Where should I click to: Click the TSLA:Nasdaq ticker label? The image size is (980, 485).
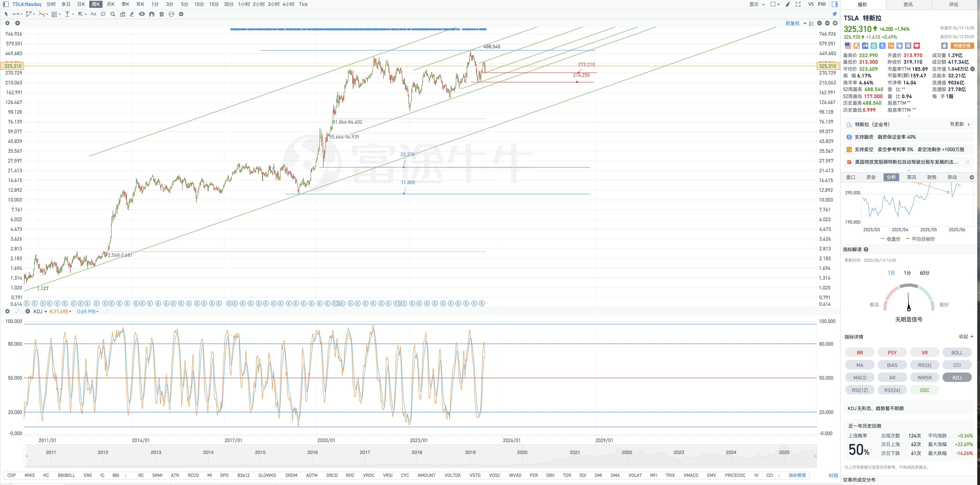[x=27, y=4]
